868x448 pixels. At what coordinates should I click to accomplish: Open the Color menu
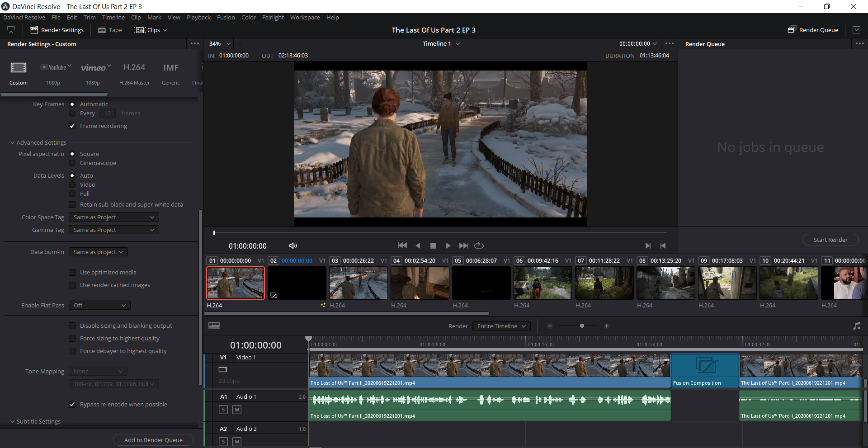[x=249, y=18]
